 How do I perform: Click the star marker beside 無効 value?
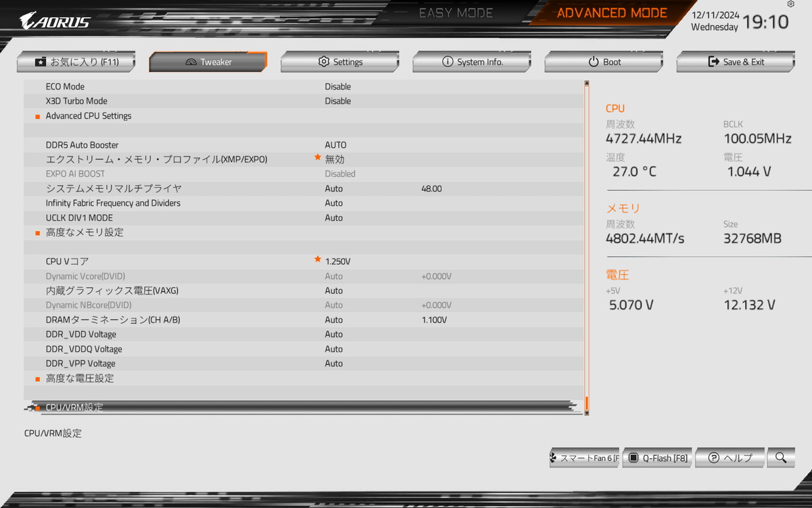317,157
